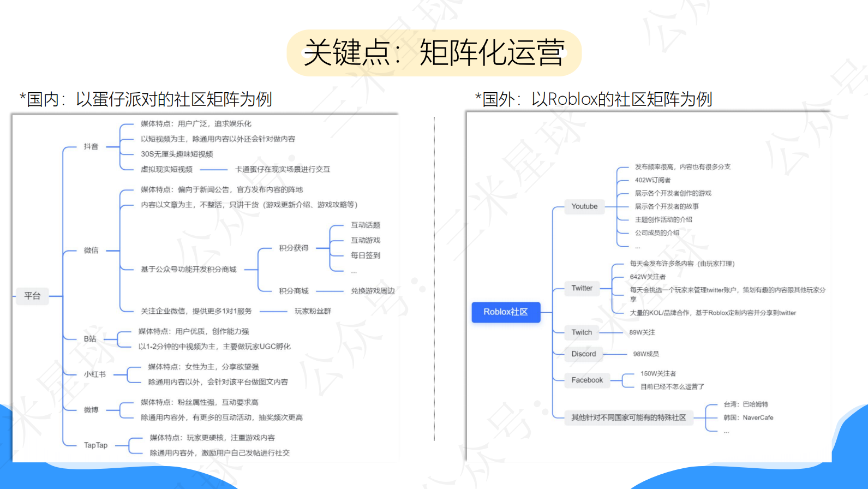
Task: Click the 微信 branch node
Action: (91, 251)
